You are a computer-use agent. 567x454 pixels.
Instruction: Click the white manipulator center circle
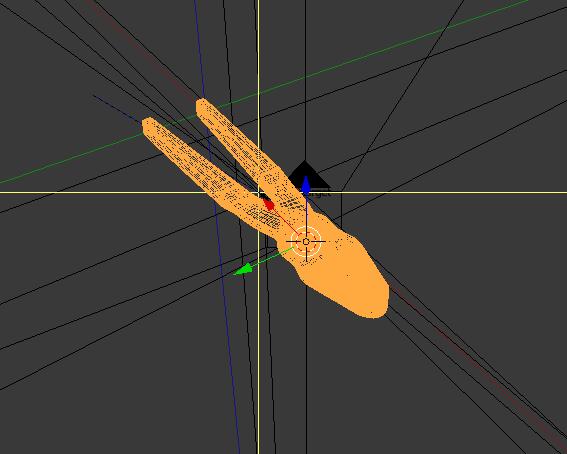(x=306, y=241)
